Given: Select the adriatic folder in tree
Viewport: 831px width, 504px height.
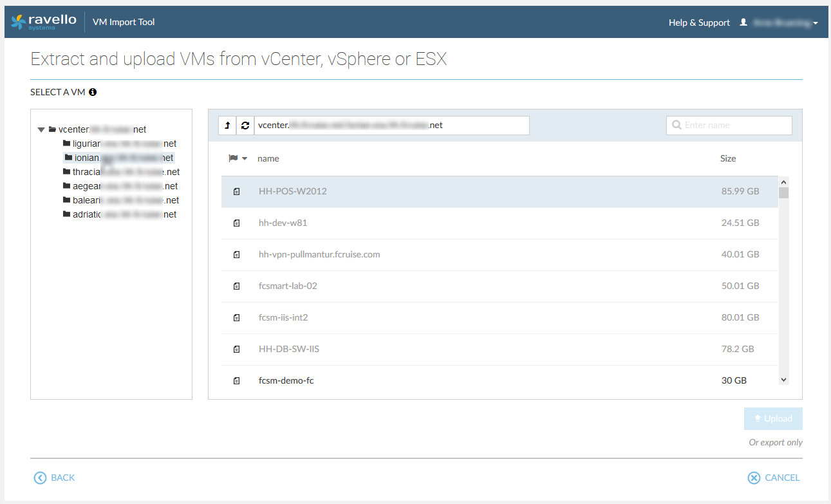Looking at the screenshot, I should pos(120,214).
